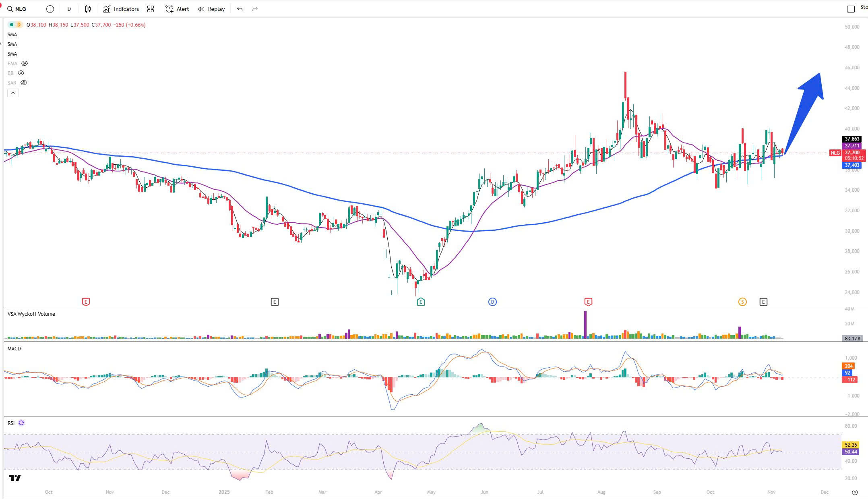Click the orange split S marker
The width and height of the screenshot is (868, 499).
tap(742, 302)
